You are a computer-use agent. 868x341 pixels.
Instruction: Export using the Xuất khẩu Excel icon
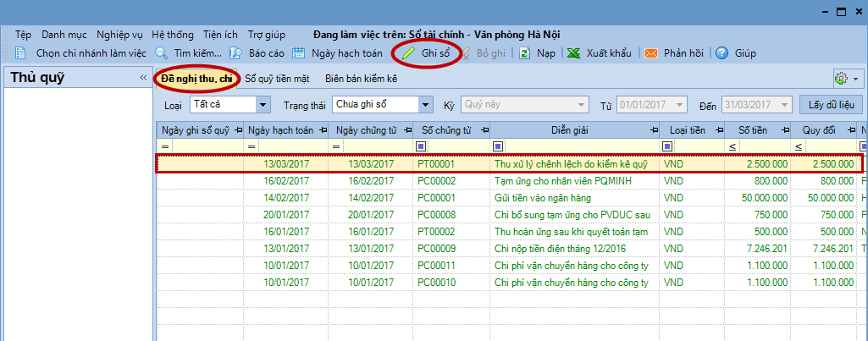click(574, 52)
